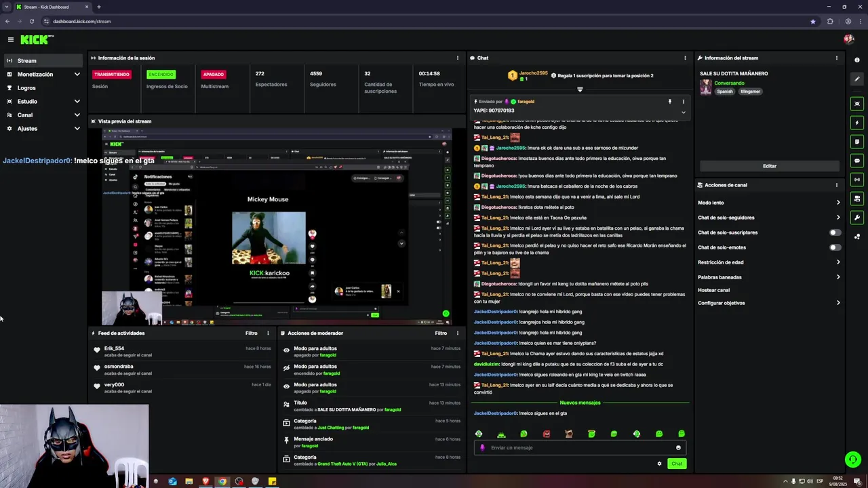
Task: Expand the Estudio sidebar section
Action: (x=77, y=102)
